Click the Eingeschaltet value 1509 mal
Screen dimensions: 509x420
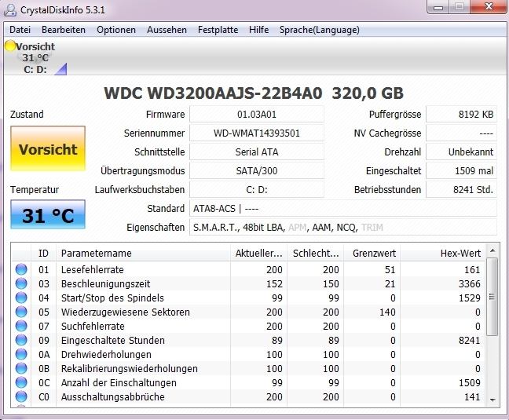pyautogui.click(x=461, y=170)
